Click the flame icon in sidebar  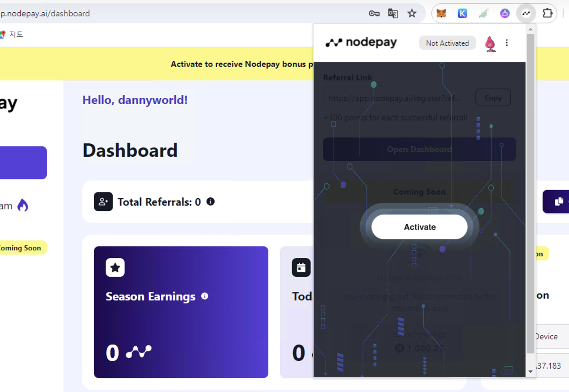[23, 205]
